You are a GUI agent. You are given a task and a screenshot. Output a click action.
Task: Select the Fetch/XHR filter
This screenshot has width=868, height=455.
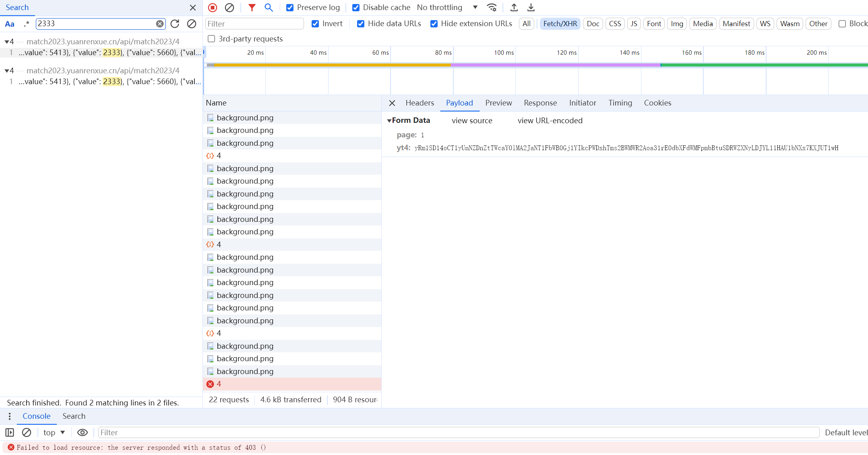[560, 24]
